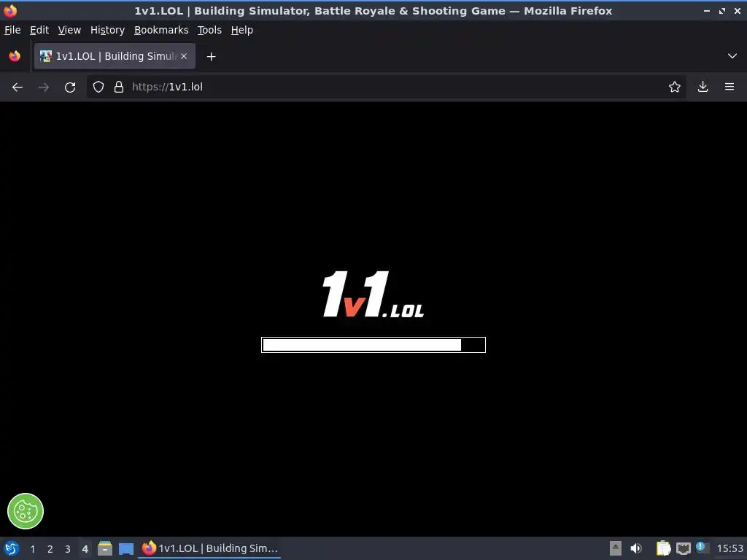Show desktop via blue taskbar icon
Viewport: 747px width, 560px height.
(126, 549)
